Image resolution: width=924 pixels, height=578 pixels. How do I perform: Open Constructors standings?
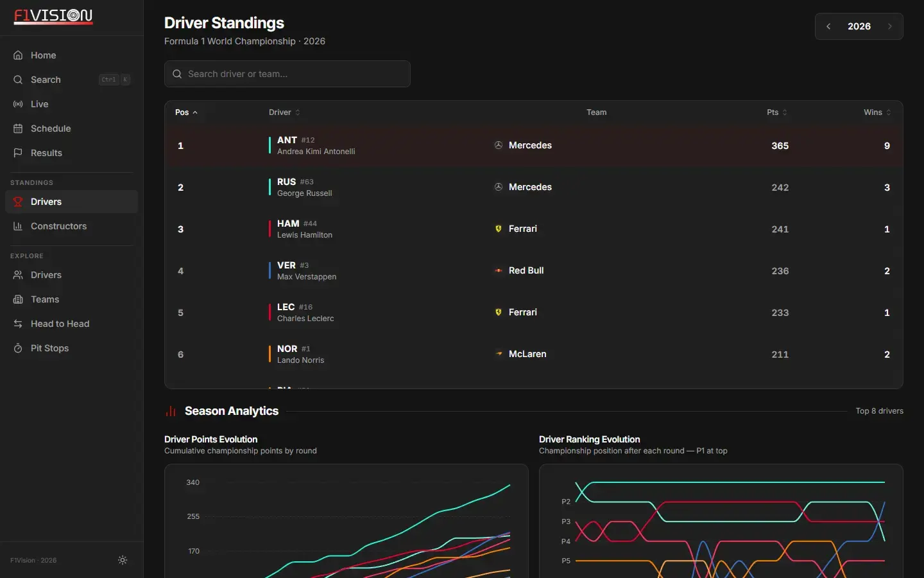coord(72,226)
